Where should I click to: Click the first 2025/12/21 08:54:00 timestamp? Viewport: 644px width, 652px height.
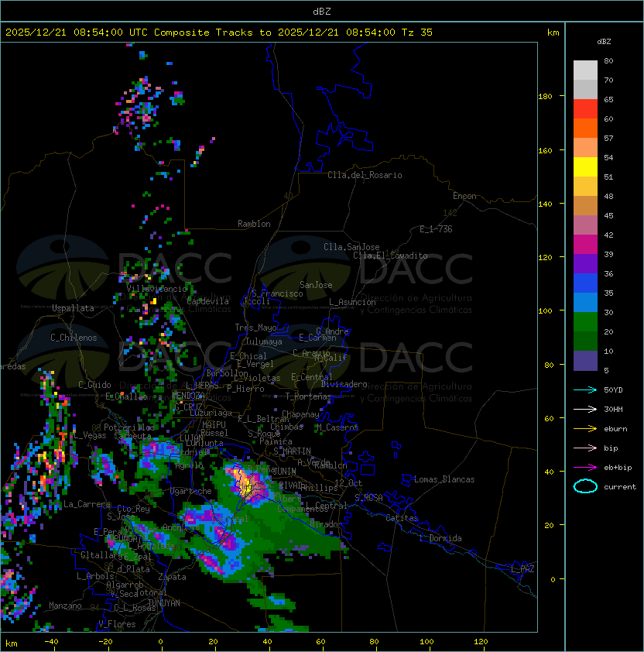pos(64,33)
